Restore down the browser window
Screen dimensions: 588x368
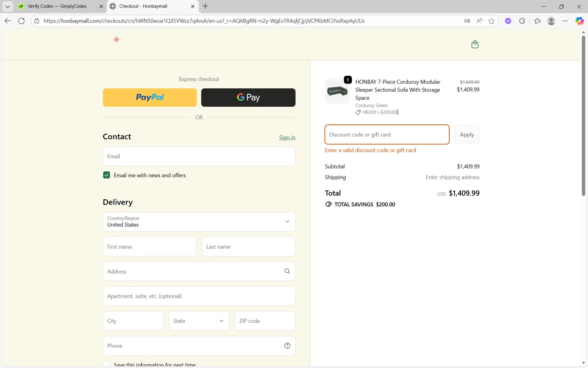click(561, 6)
